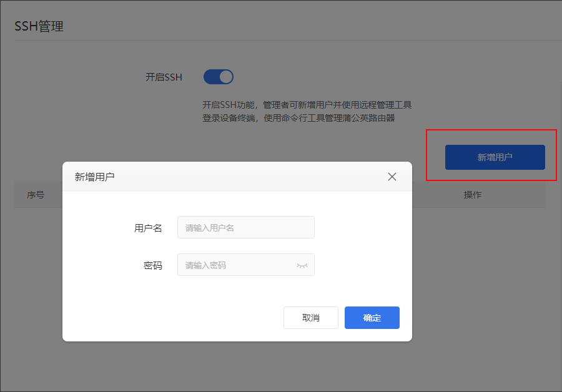The height and width of the screenshot is (392, 562).
Task: Select the dialog header bar beside the title
Action: tap(237, 177)
